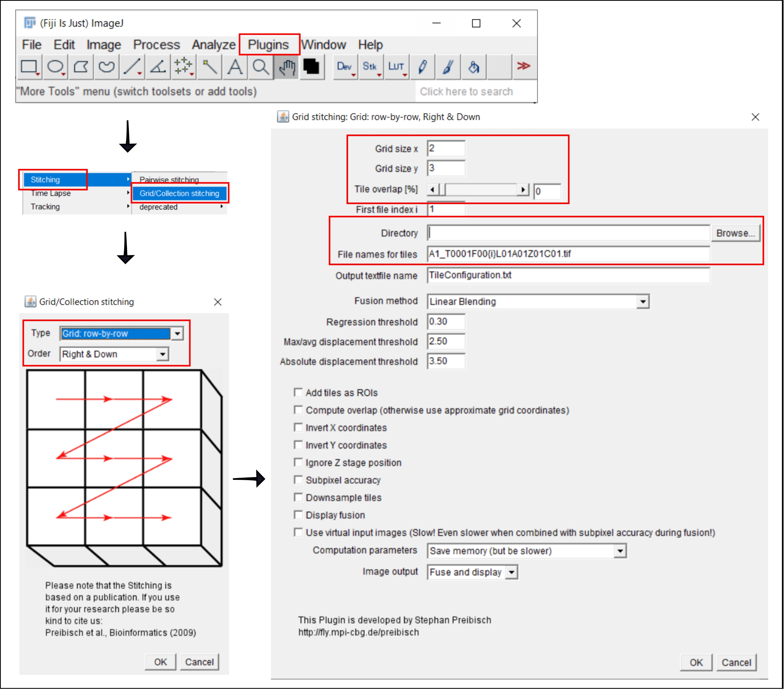Open the More Tools arrows menu
784x689 pixels.
pyautogui.click(x=523, y=66)
